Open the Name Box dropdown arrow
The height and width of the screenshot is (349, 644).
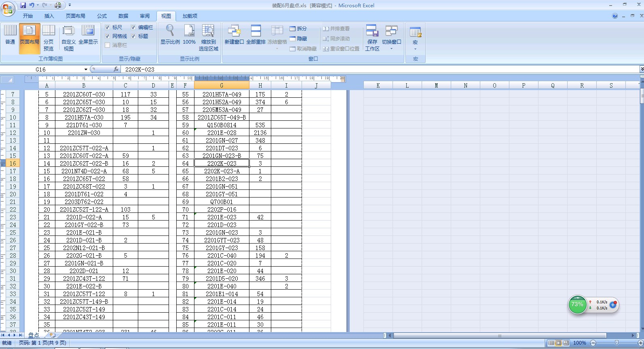(86, 69)
